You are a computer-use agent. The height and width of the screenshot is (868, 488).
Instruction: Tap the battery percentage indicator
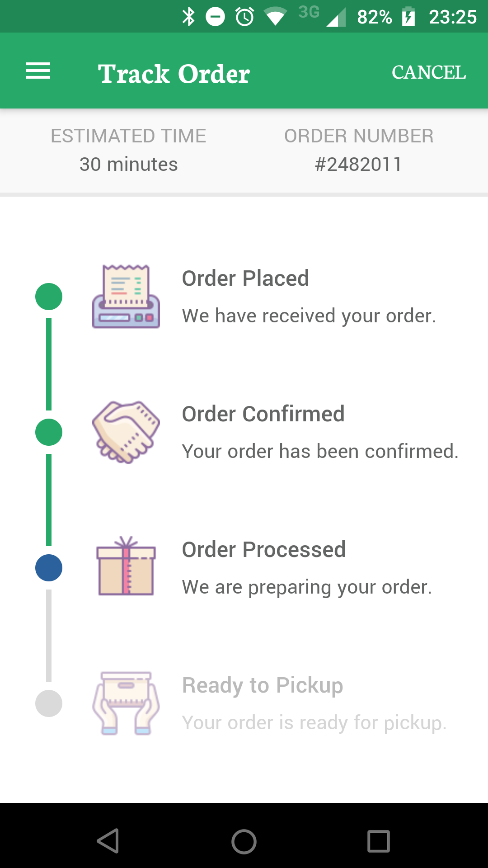pyautogui.click(x=375, y=17)
